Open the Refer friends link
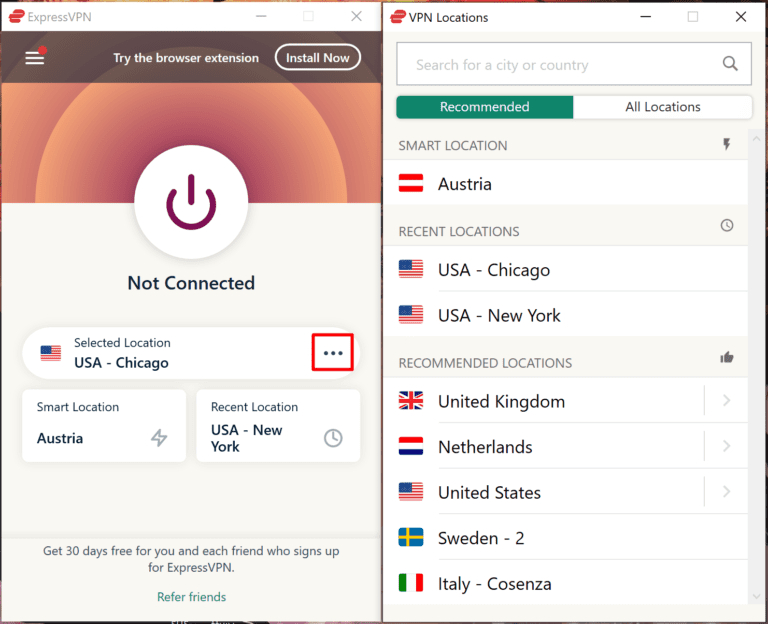Screen dimensions: 768x624 (x=191, y=597)
